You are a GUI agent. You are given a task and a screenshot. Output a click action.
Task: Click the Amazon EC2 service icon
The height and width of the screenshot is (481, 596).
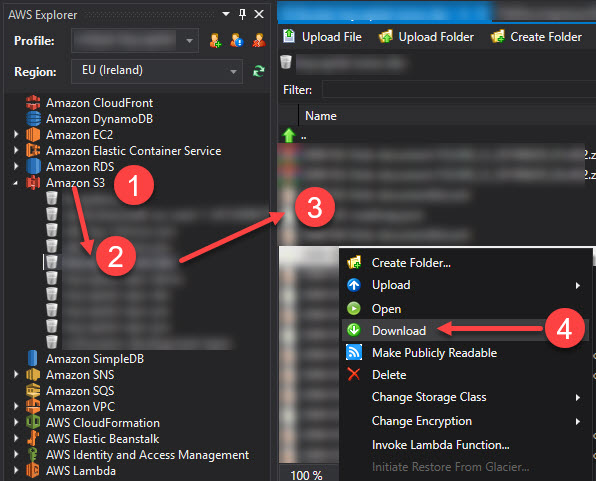33,135
